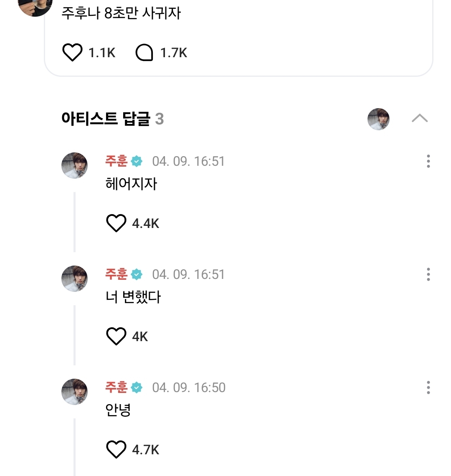Open more options for the '너 변했다' reply

coord(428,274)
